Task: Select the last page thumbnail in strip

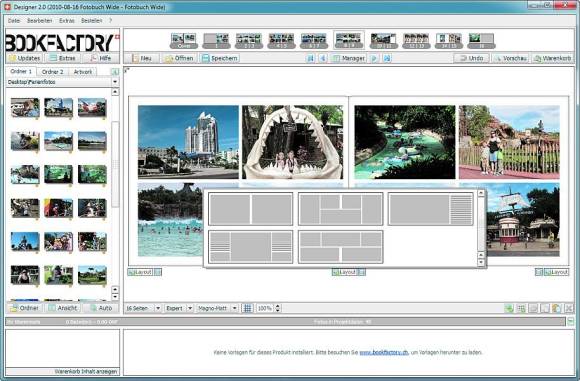Action: click(481, 40)
